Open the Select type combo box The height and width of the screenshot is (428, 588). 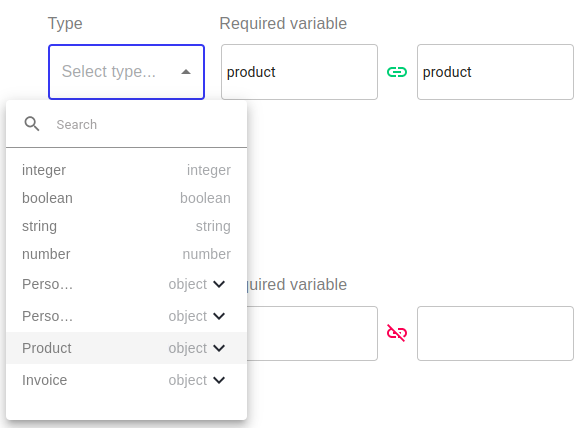(126, 72)
